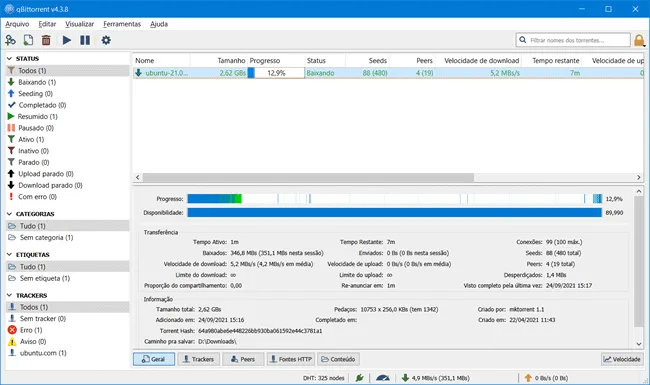Open the Ajuda menu
The height and width of the screenshot is (385, 650).
pos(159,24)
